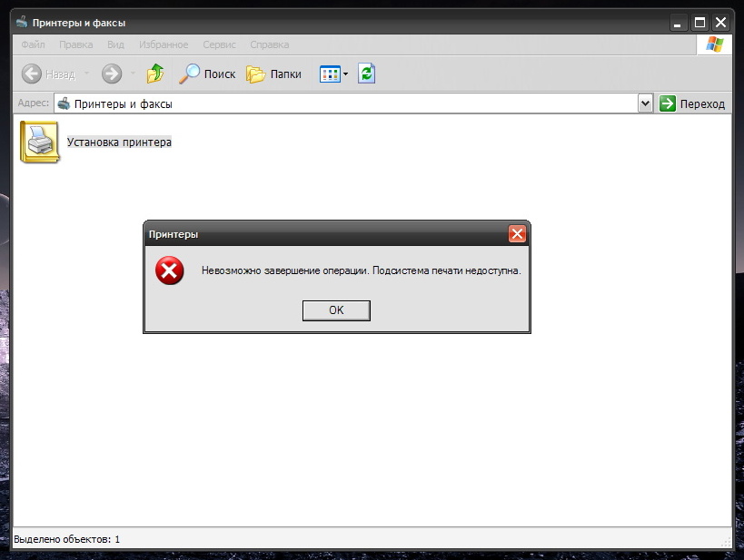Click the printer icon in address bar
The image size is (744, 560).
(64, 103)
